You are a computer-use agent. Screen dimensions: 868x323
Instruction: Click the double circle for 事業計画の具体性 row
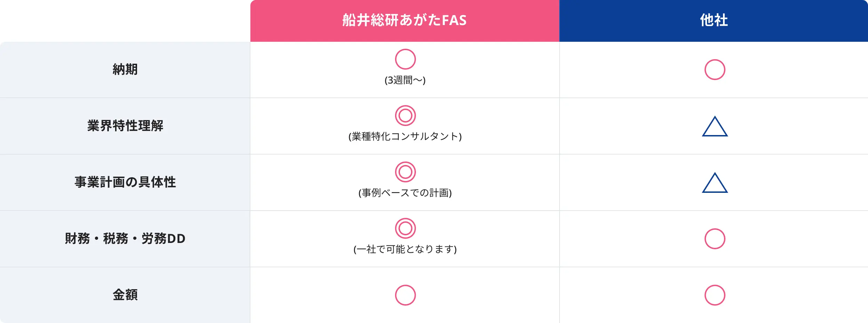point(405,172)
